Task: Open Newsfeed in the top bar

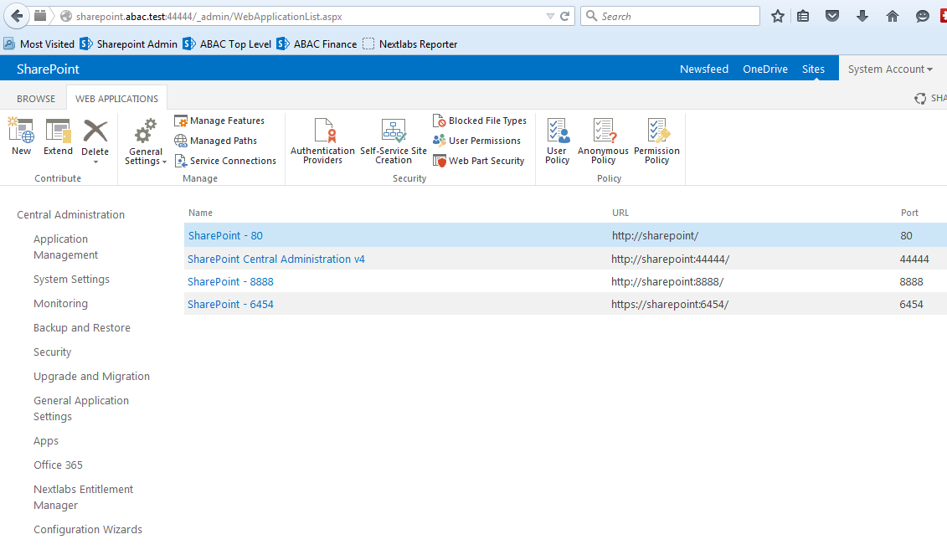Action: (x=704, y=69)
